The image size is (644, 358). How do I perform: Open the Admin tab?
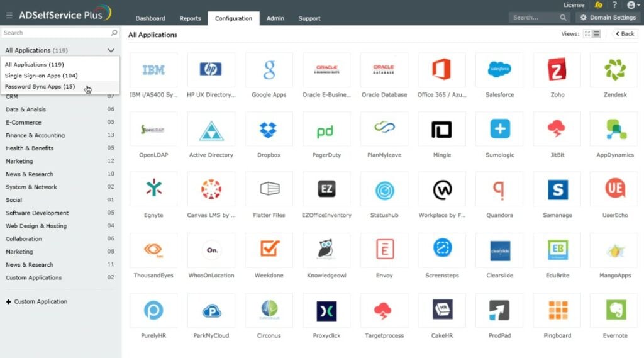(x=275, y=18)
